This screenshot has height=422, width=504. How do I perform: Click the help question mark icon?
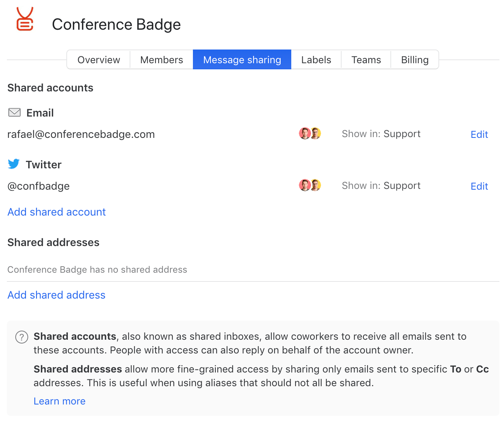[x=22, y=337]
